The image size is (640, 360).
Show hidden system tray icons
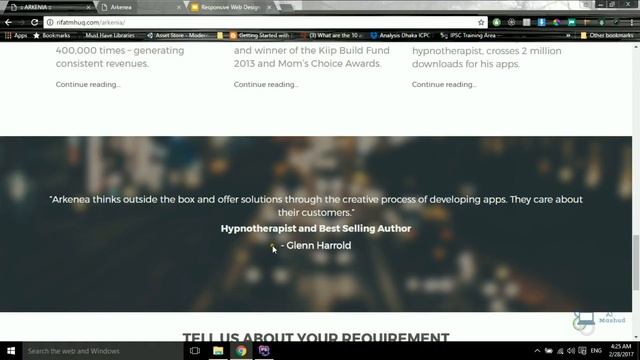coord(537,351)
